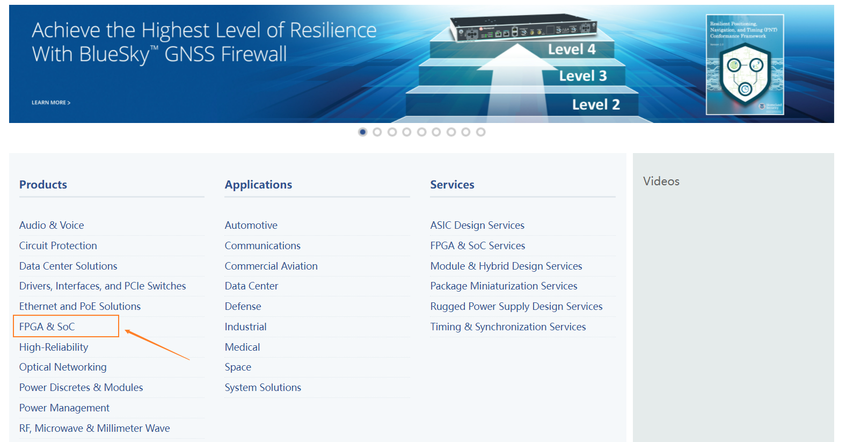The width and height of the screenshot is (868, 442).
Task: Open Package Miniaturization Services
Action: tap(504, 286)
